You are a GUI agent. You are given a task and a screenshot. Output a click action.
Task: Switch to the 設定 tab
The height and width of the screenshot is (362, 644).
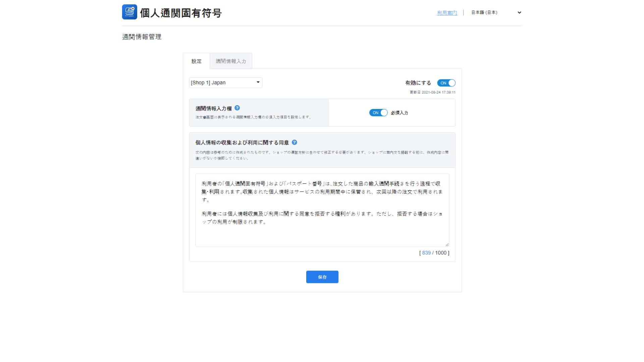click(197, 61)
